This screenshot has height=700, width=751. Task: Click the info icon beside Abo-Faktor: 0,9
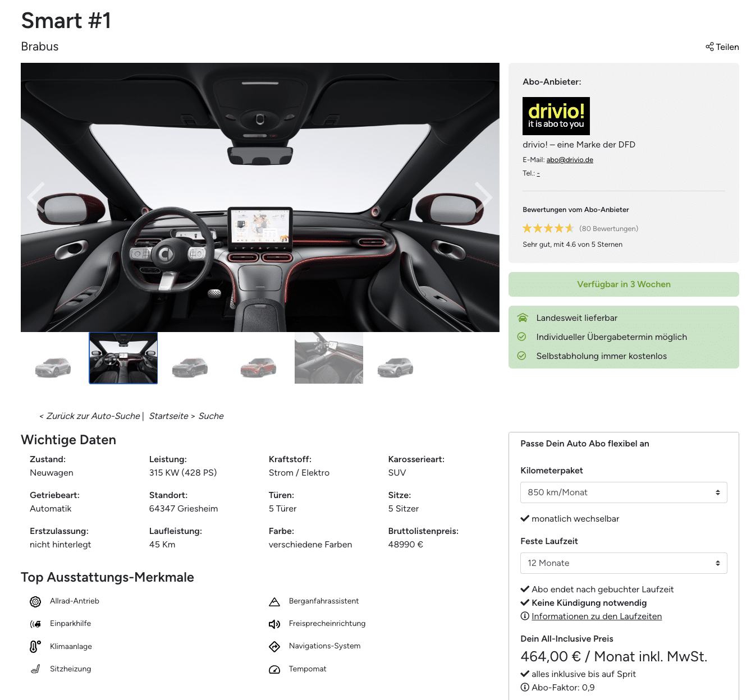pyautogui.click(x=525, y=687)
